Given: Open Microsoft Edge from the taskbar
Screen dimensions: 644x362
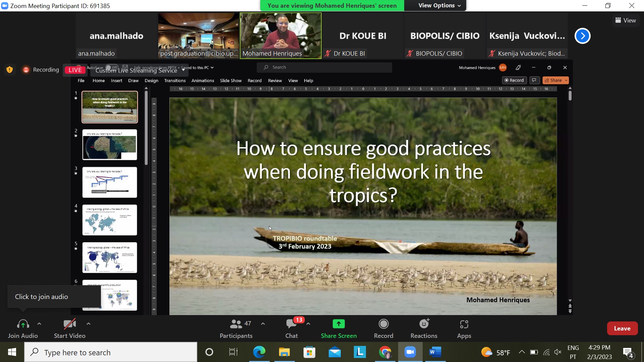Looking at the screenshot, I should (x=259, y=352).
